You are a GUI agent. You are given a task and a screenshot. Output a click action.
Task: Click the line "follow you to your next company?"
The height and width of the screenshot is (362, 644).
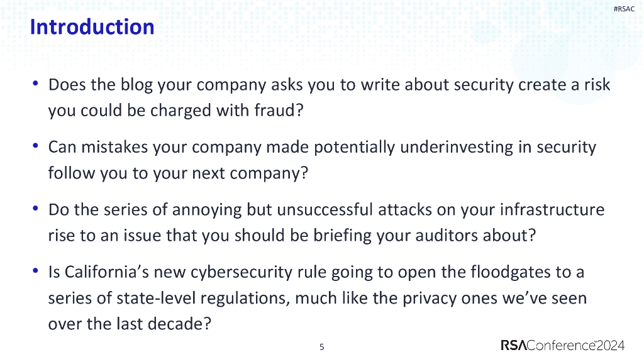click(x=178, y=173)
